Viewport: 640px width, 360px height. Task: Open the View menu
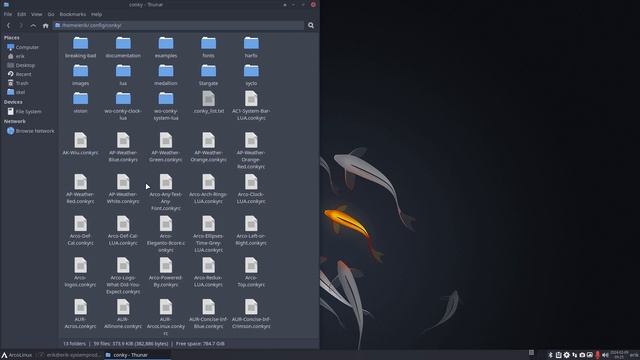point(36,14)
